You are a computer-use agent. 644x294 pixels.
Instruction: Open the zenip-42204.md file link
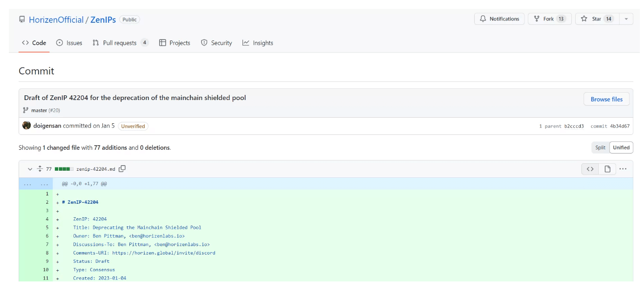click(x=96, y=169)
